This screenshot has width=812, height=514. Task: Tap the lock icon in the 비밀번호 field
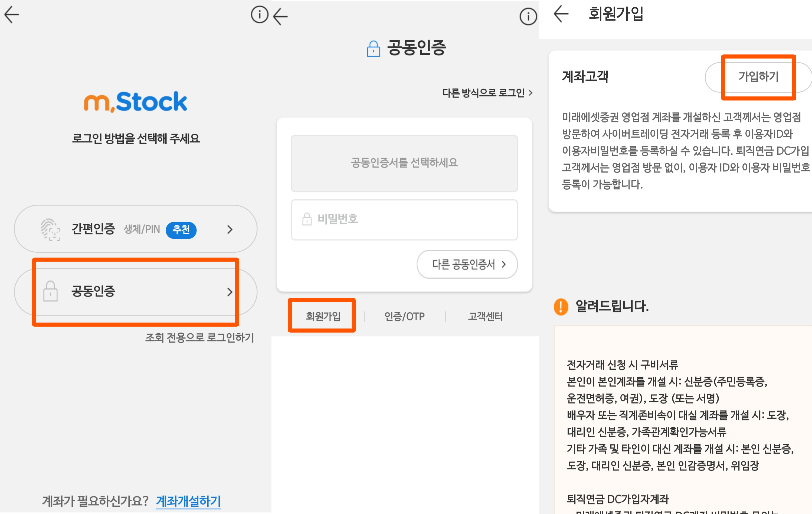[307, 219]
